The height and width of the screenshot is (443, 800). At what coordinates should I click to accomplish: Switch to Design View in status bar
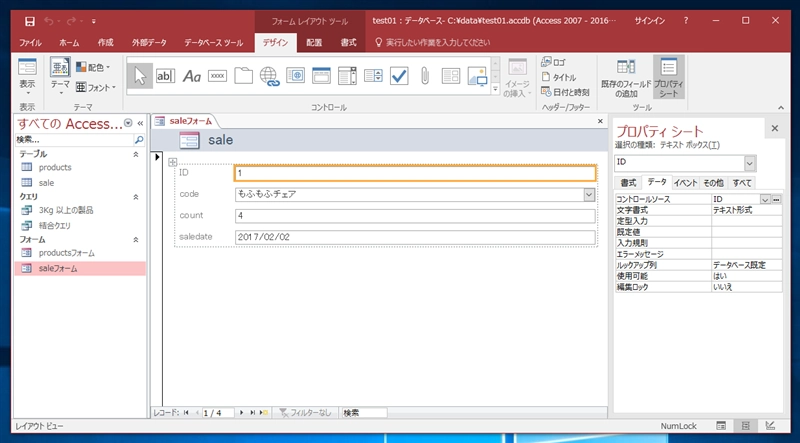pos(770,426)
